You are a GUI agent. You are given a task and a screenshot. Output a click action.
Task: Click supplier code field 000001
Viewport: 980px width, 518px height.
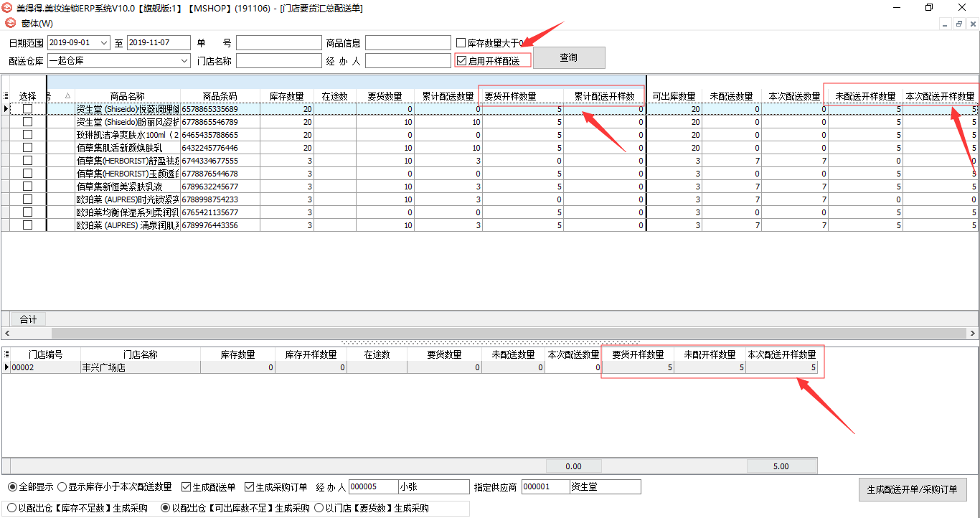pyautogui.click(x=545, y=486)
